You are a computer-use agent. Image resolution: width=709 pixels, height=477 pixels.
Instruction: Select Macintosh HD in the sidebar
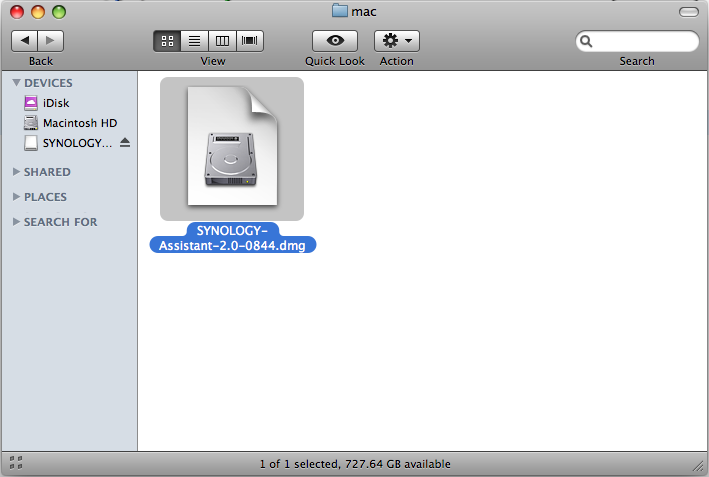click(70, 123)
